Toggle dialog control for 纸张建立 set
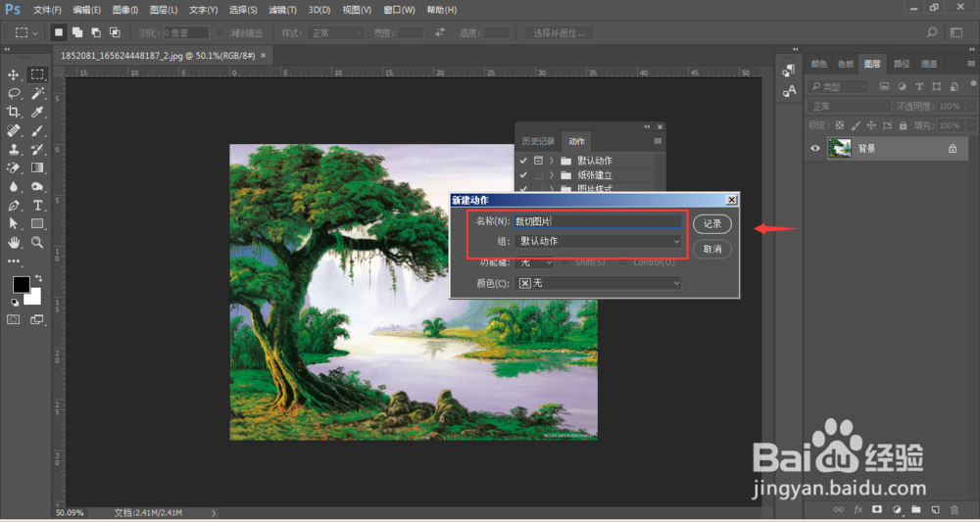The height and width of the screenshot is (522, 980). 538,175
